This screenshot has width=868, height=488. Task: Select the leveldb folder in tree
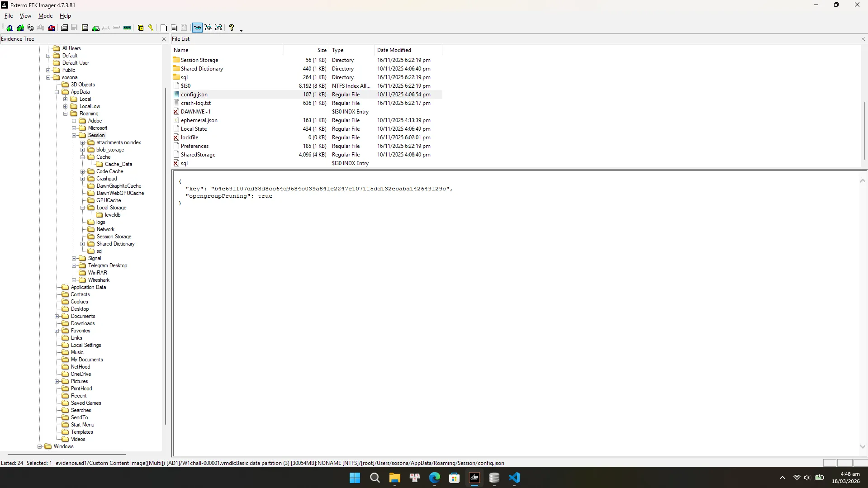113,215
